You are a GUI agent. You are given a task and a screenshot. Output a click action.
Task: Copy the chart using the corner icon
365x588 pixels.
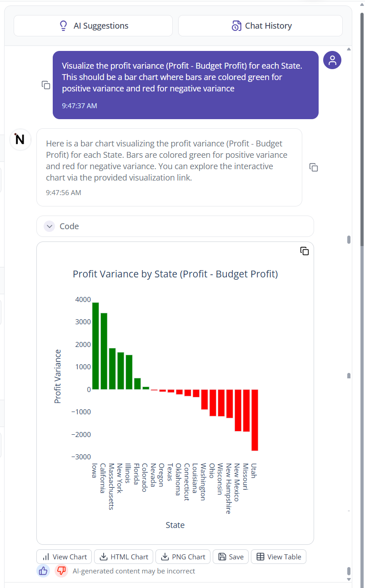[x=305, y=251]
